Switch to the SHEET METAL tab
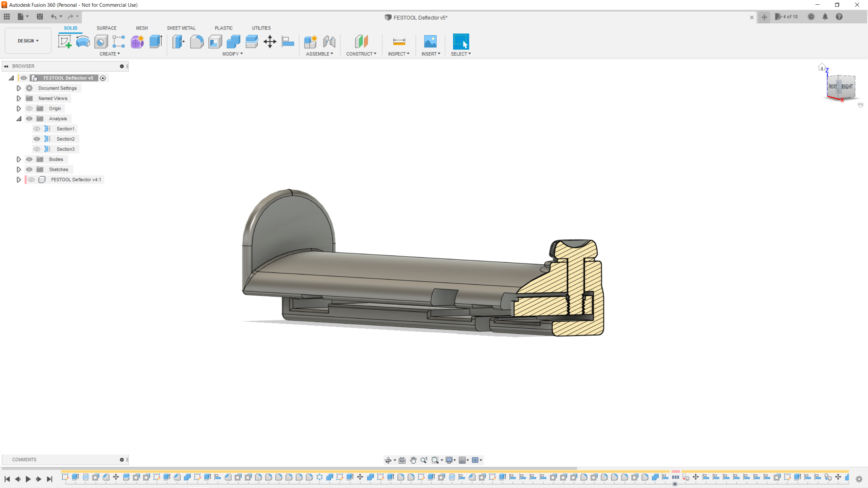868x488 pixels. pos(181,28)
